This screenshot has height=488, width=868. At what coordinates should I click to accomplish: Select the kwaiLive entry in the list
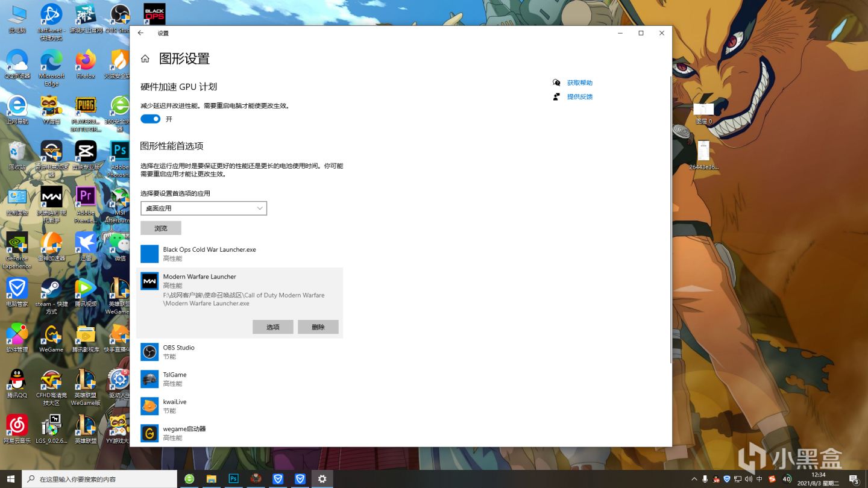[240, 406]
